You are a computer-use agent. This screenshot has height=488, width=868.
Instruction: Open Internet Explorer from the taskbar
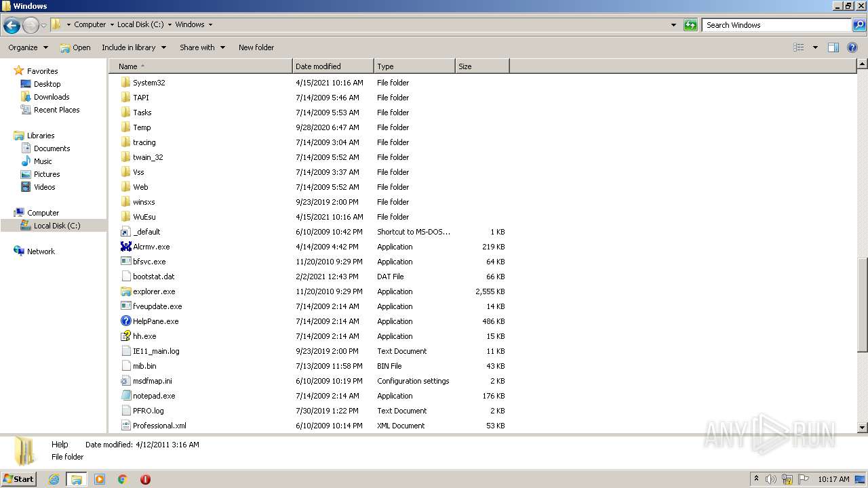[x=54, y=479]
